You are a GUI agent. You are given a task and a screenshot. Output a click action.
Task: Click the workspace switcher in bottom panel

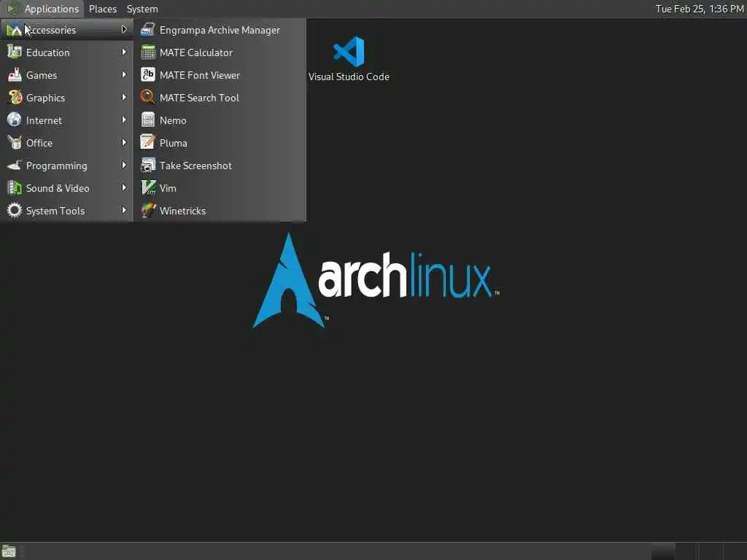tap(698, 551)
